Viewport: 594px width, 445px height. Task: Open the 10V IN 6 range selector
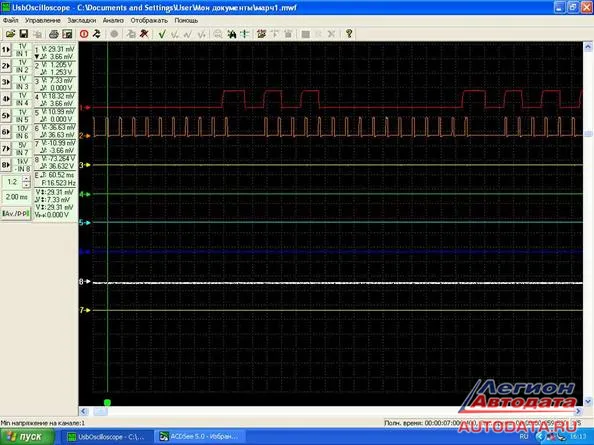[x=22, y=132]
